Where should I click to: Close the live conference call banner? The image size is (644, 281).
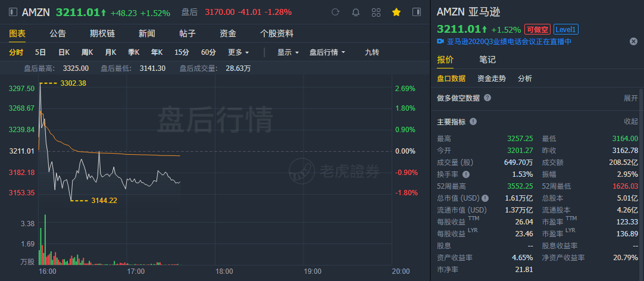point(633,41)
